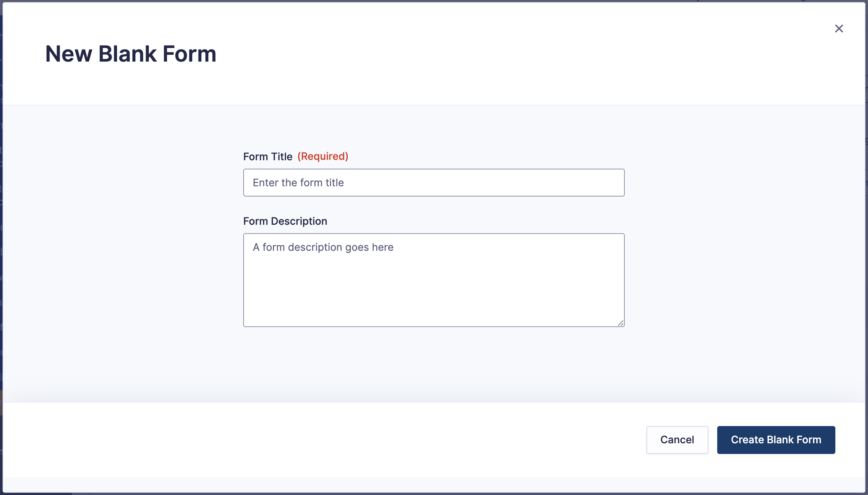Click the diagonal resize grip of textarea
Image resolution: width=868 pixels, height=495 pixels.
coord(620,323)
